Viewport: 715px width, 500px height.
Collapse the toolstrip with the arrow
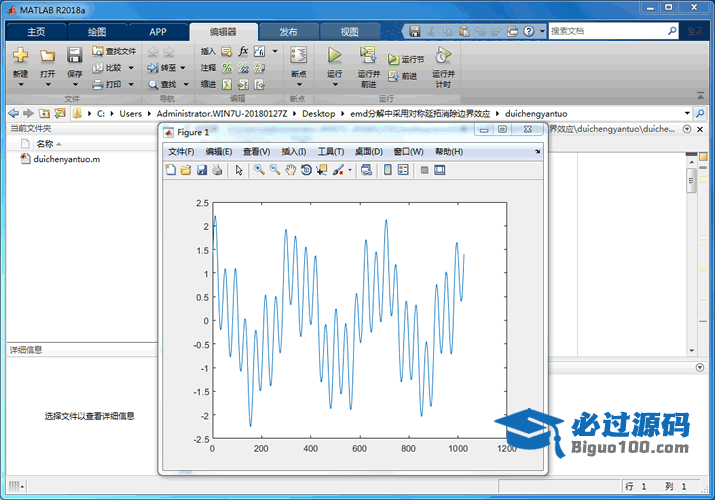pyautogui.click(x=700, y=95)
